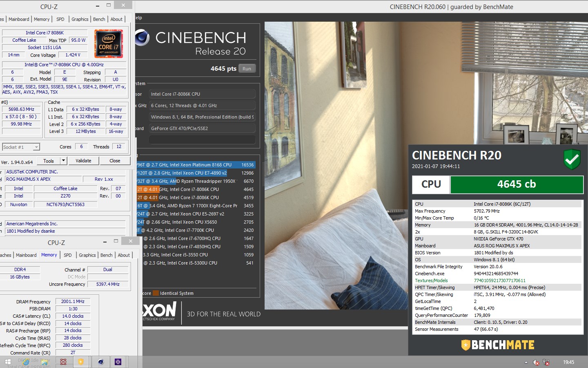Select the Ryzen 7 1700X ranking row
Screen dimensions: 588x368
196,206
